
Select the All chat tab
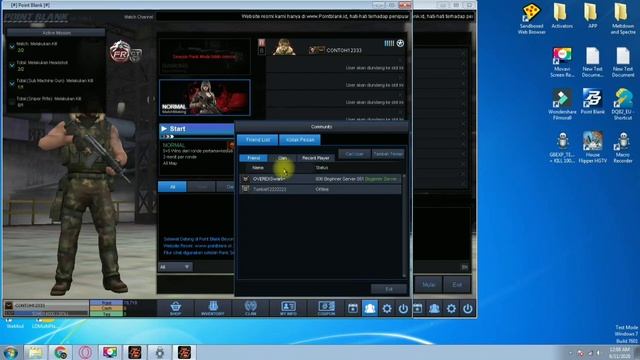pos(172,187)
